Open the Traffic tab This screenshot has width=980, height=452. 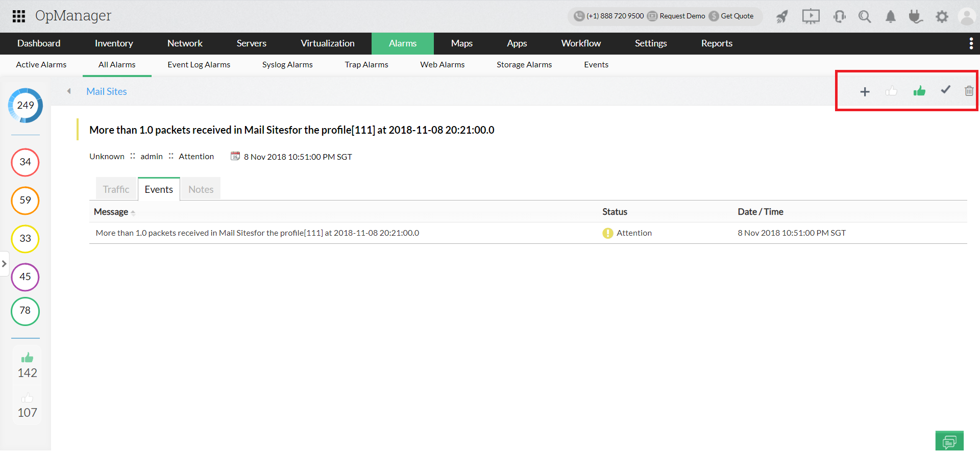tap(116, 189)
